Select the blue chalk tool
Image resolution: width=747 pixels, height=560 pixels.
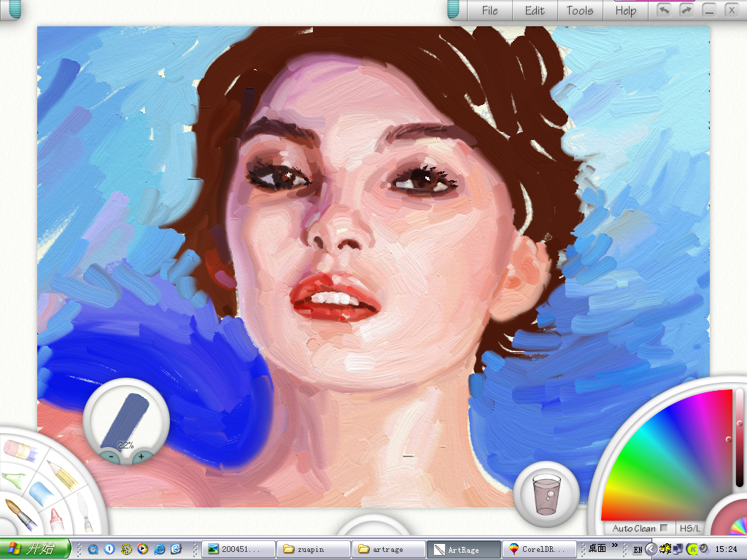point(41,494)
